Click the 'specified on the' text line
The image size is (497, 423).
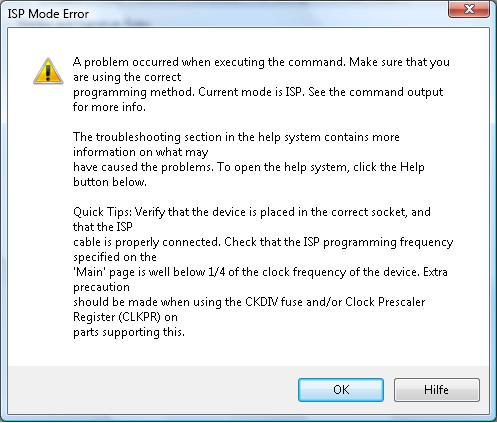115,257
